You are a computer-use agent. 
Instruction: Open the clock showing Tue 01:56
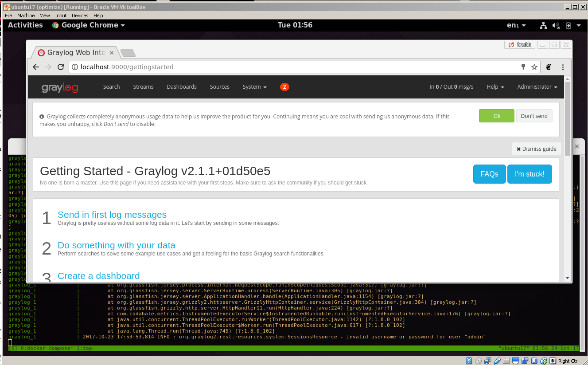click(x=295, y=25)
